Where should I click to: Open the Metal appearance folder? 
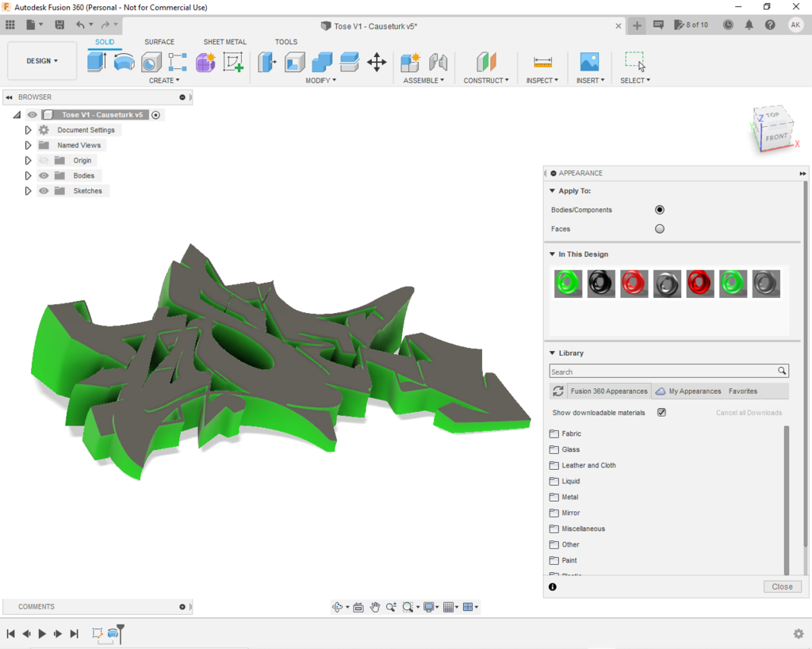point(569,497)
